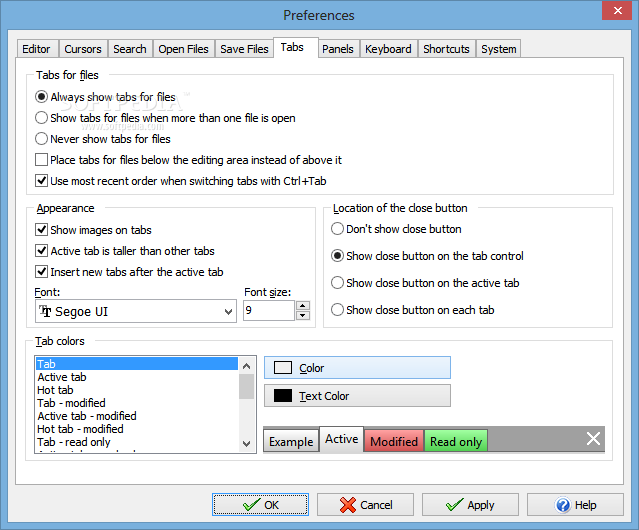Switch to the Editor tab
639x530 pixels.
pos(36,49)
